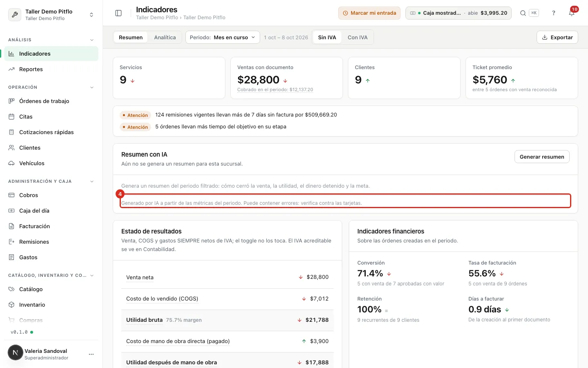The width and height of the screenshot is (588, 368).
Task: Click the Reportes trend line icon
Action: coord(11,69)
